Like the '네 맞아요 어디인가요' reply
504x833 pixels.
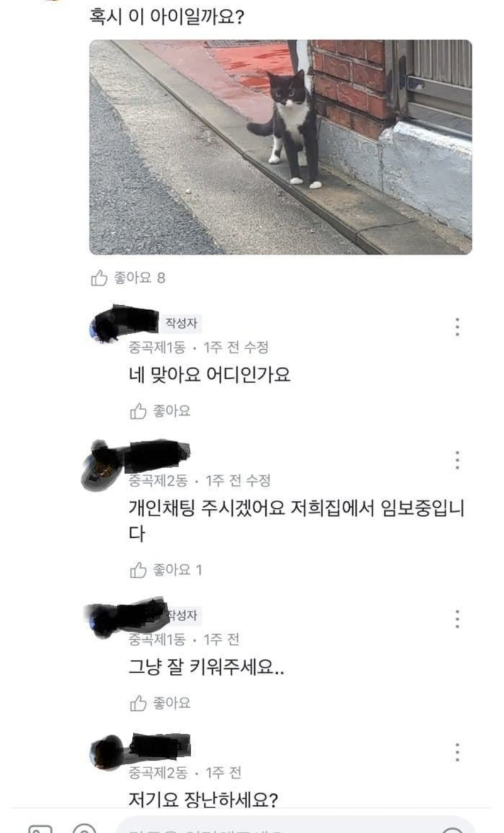point(160,411)
